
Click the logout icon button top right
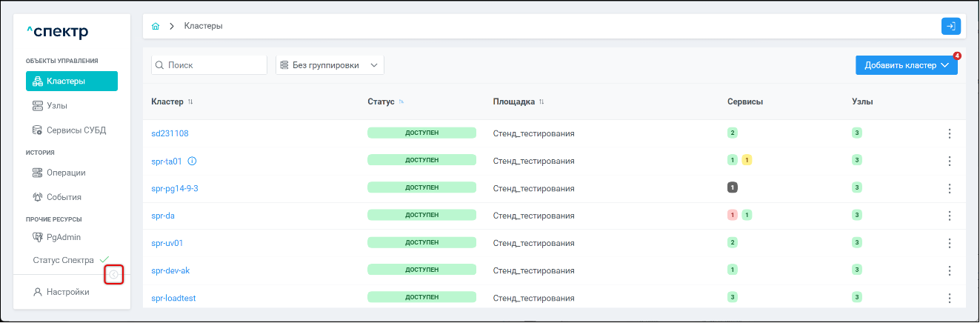pos(950,26)
